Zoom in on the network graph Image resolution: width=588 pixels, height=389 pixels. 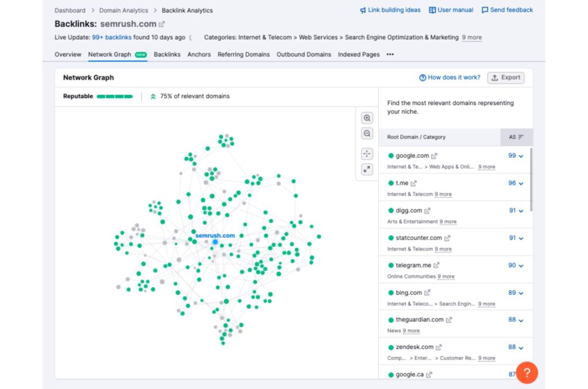367,118
